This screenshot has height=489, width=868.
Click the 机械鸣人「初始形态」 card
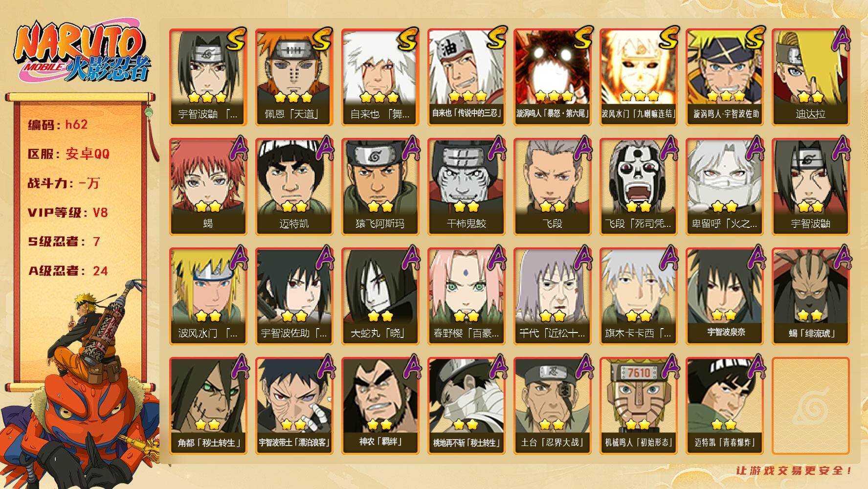click(x=638, y=406)
